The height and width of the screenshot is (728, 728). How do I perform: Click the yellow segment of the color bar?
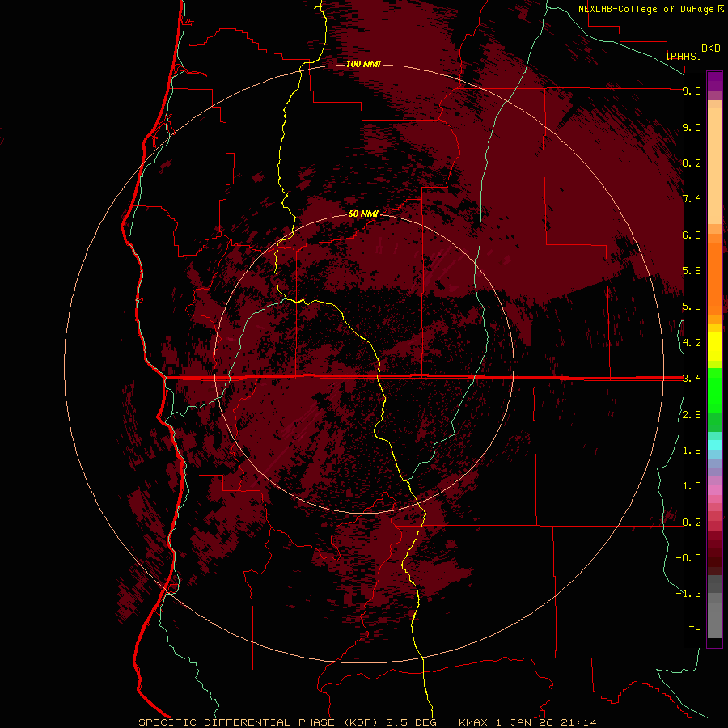click(x=714, y=346)
